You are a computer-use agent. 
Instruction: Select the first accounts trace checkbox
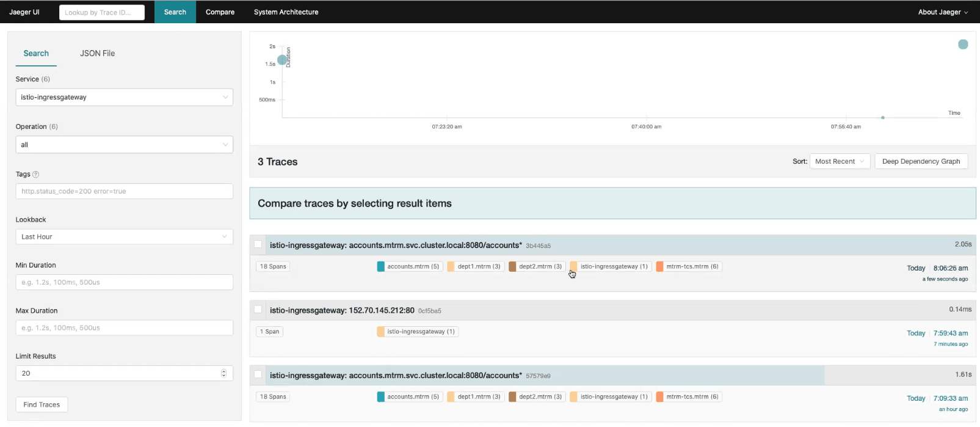[x=258, y=244]
